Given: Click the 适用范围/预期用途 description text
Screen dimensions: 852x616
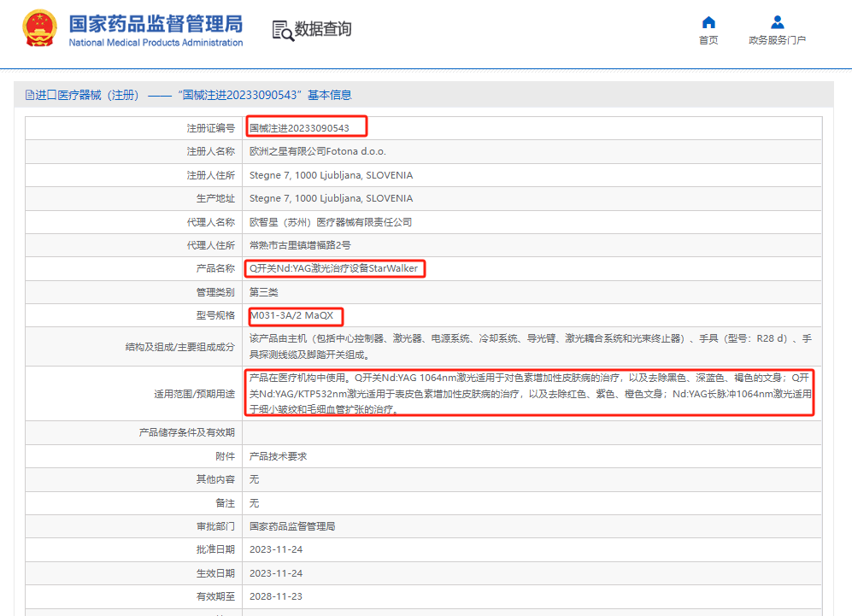Looking at the screenshot, I should pos(530,393).
